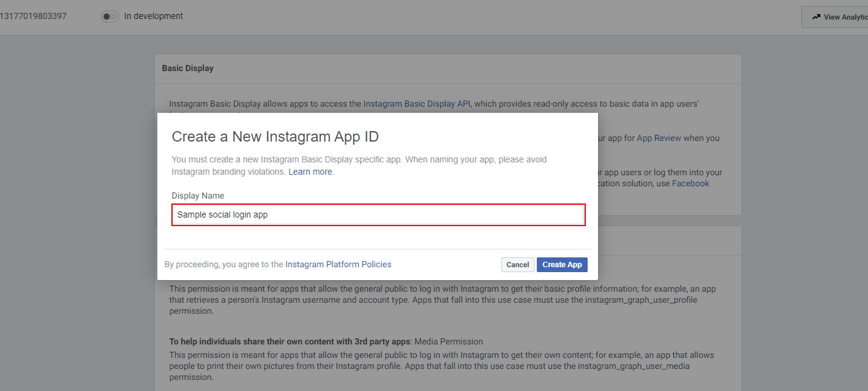Toggle the In development switch
Screen dimensions: 868x391
pos(110,17)
